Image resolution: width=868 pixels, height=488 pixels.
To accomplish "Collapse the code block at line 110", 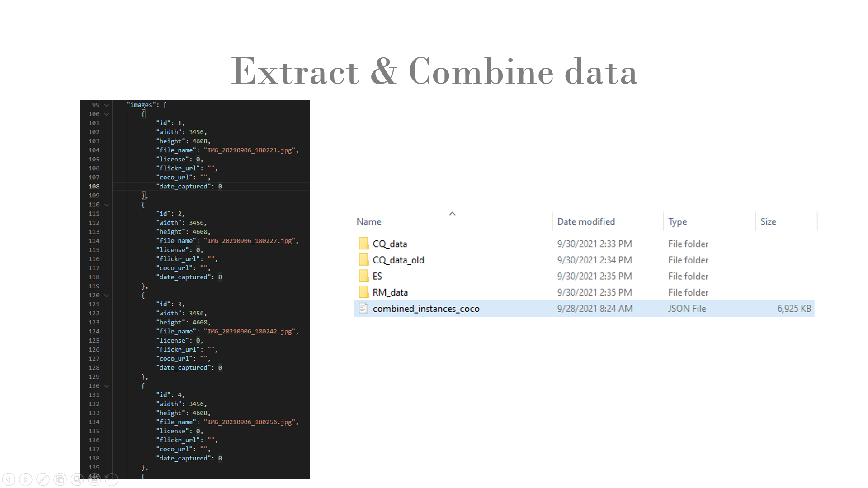I will click(107, 205).
